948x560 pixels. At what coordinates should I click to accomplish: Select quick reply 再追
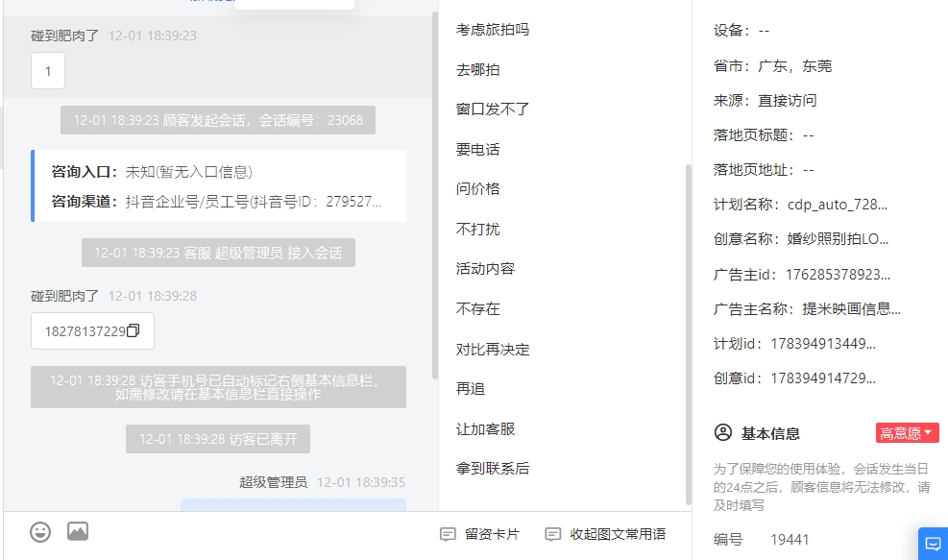point(471,389)
